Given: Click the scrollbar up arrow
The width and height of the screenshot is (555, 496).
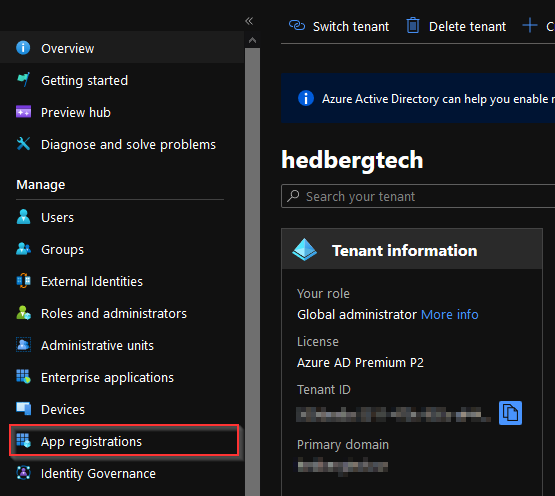Looking at the screenshot, I should point(252,40).
